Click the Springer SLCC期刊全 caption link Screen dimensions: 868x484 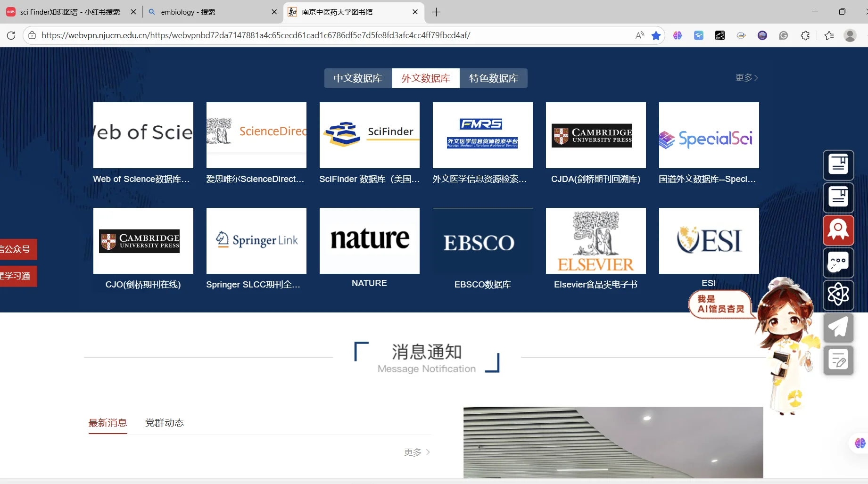coord(253,285)
